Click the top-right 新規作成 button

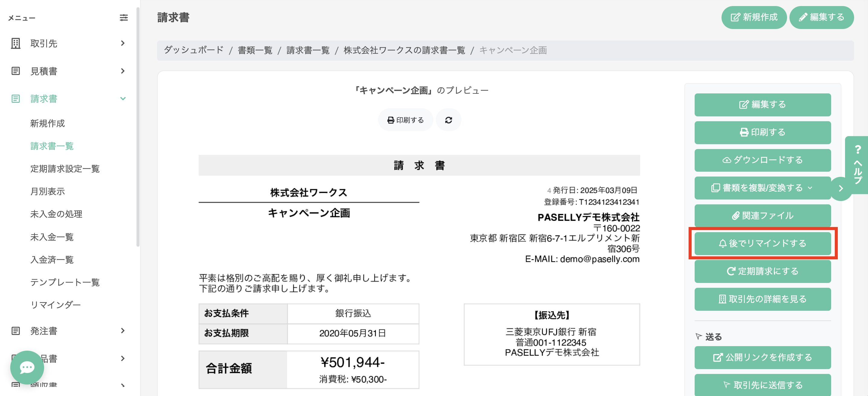tap(754, 17)
